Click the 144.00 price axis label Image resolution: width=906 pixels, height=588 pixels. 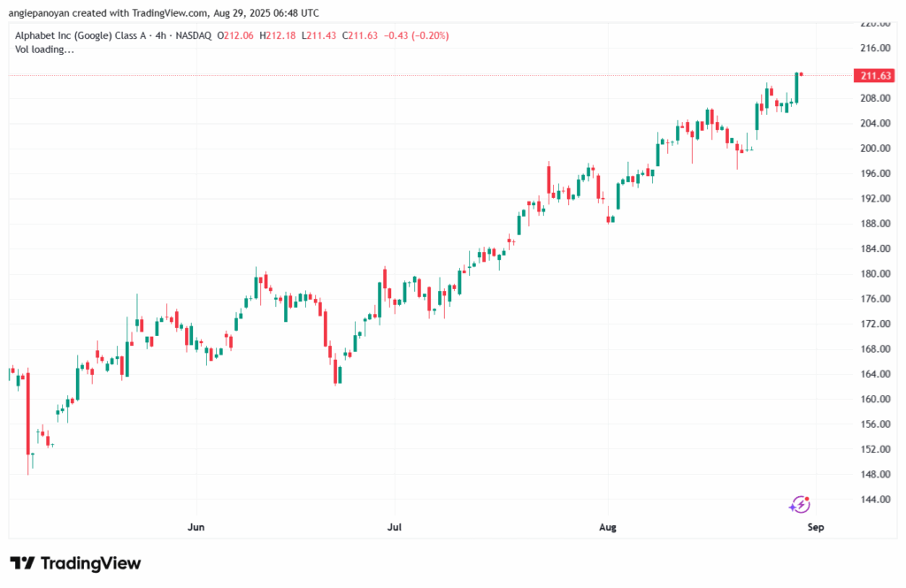click(872, 500)
